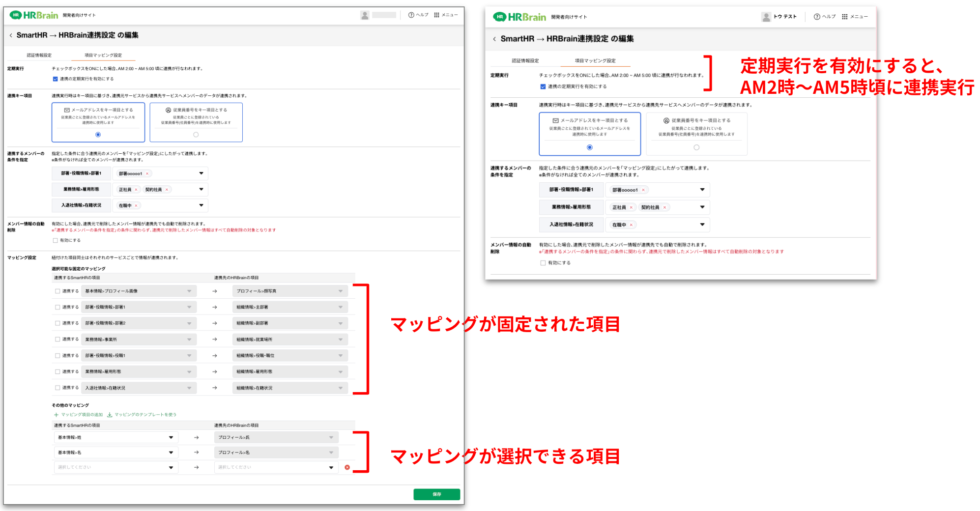Click the avatar icon next to トウ テスト
The height and width of the screenshot is (511, 980).
(x=766, y=17)
